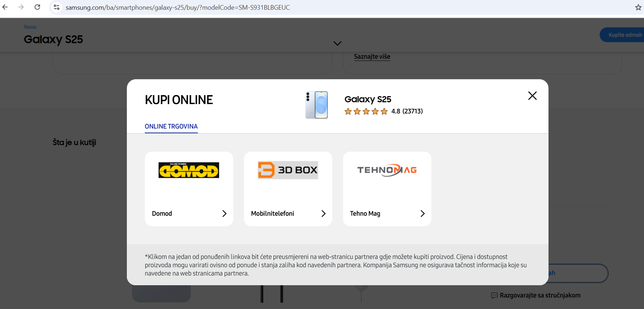
Task: Open the Saznajte više link
Action: coord(372,57)
